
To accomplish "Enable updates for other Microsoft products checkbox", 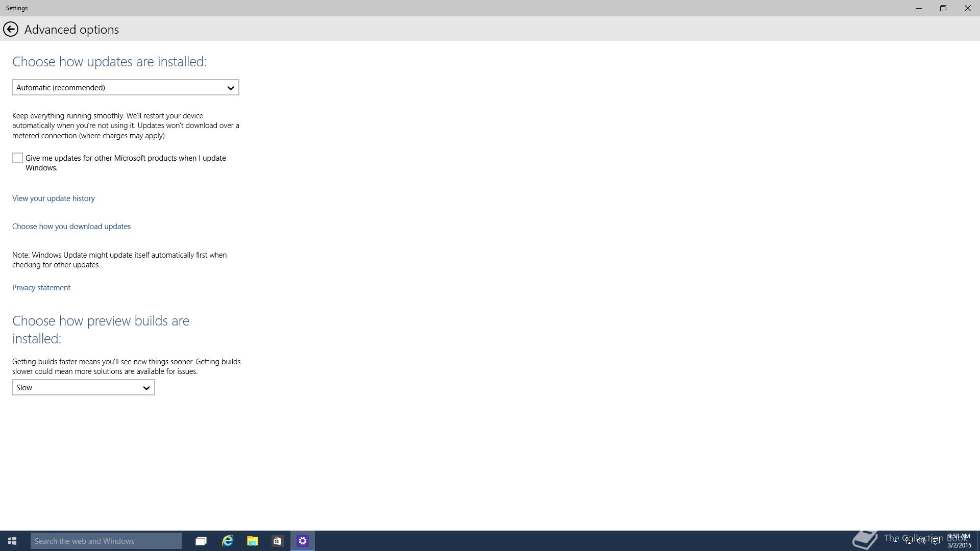I will point(18,158).
